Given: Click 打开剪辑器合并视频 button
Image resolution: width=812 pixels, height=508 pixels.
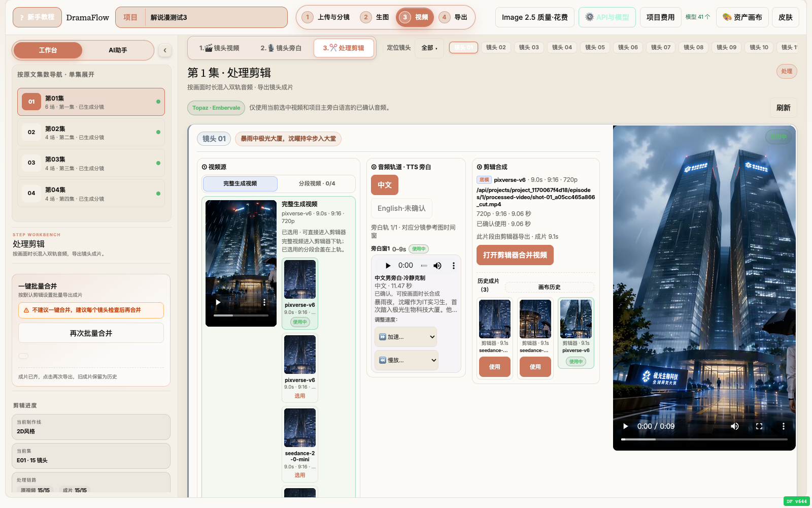Looking at the screenshot, I should point(515,255).
